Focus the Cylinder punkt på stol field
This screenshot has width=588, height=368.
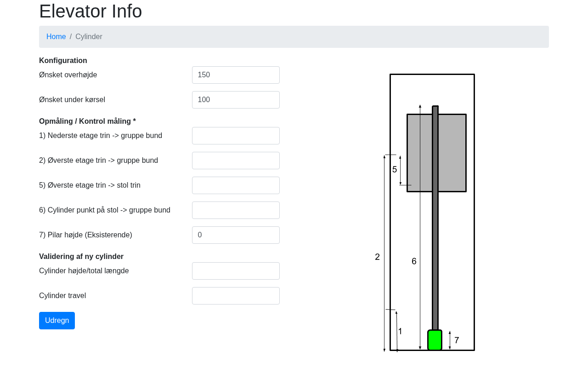point(236,210)
